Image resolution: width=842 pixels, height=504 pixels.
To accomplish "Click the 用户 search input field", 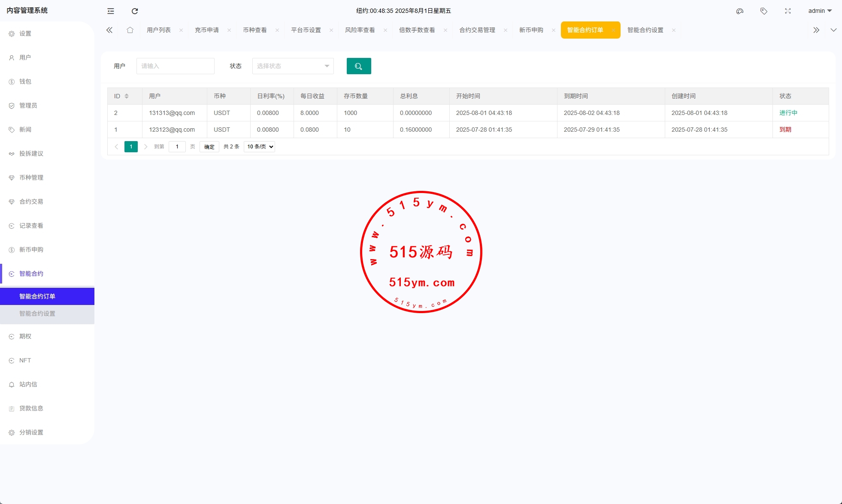I will pyautogui.click(x=175, y=66).
